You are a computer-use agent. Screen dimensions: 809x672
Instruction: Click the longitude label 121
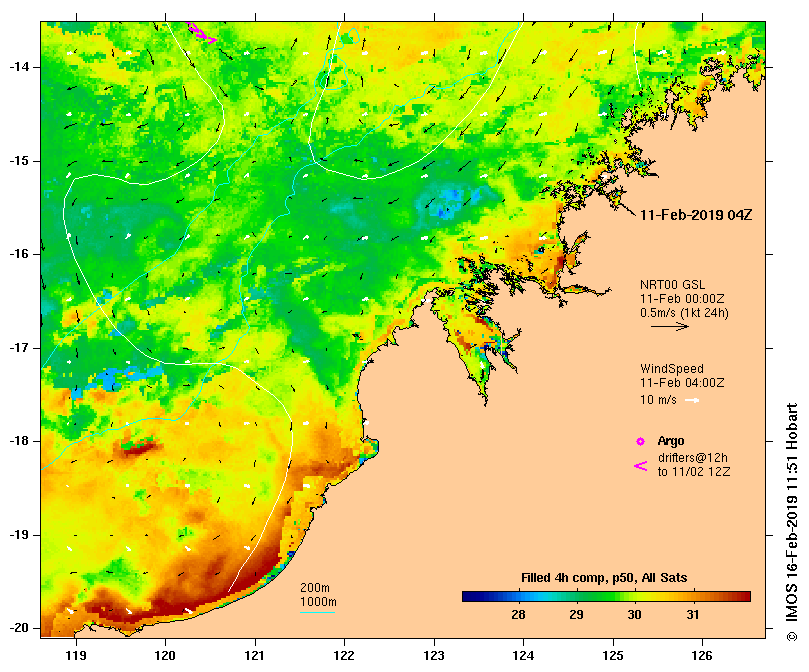pos(255,655)
